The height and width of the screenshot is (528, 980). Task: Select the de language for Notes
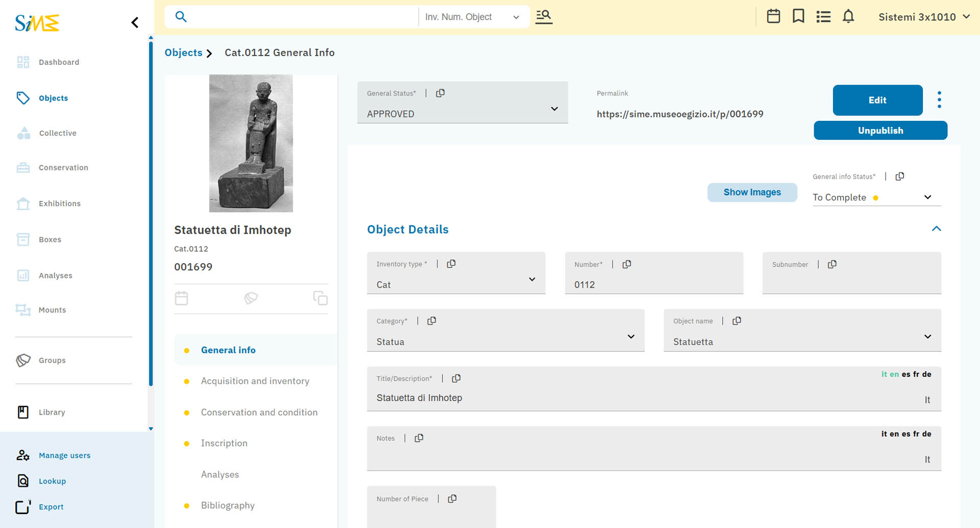927,434
